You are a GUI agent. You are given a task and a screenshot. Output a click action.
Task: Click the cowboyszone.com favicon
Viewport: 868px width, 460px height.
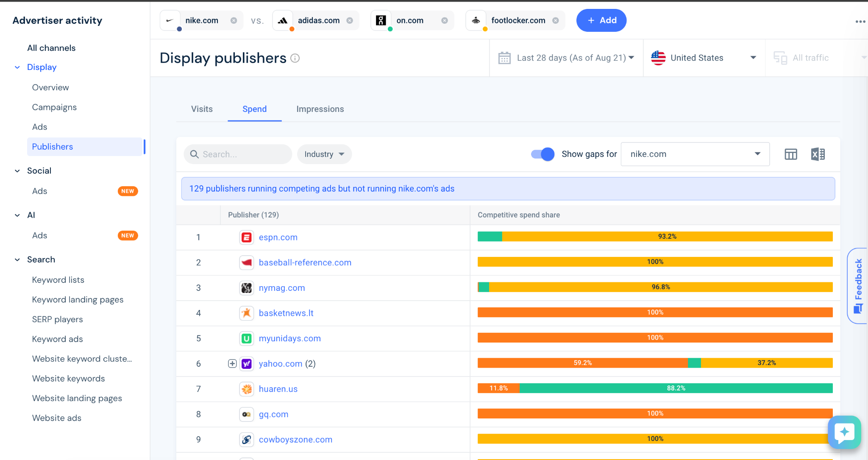point(247,440)
